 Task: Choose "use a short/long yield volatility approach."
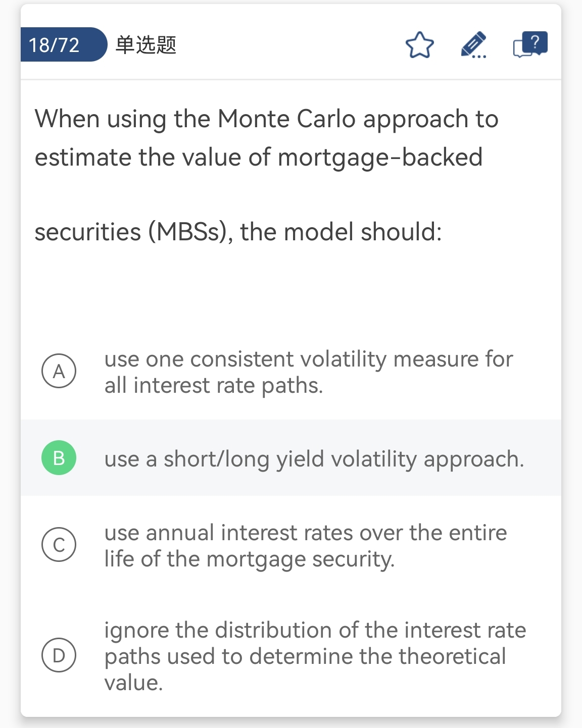pyautogui.click(x=314, y=459)
